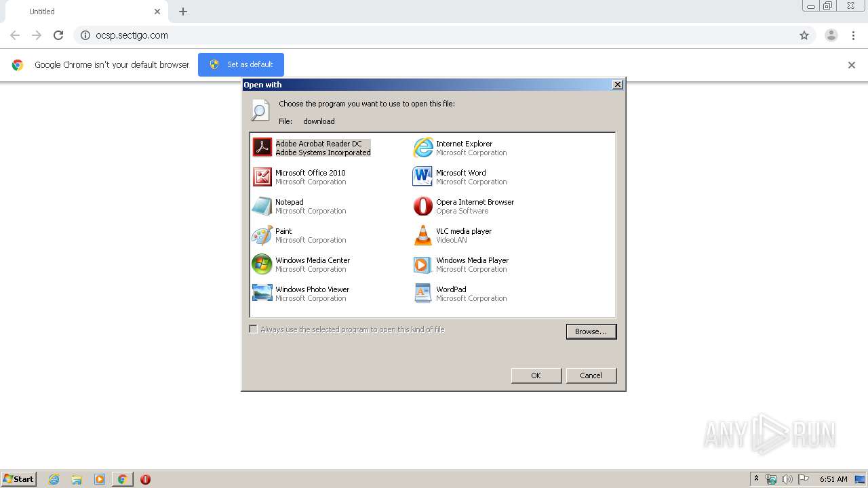Switch to Chrome in taskbar

point(122,479)
